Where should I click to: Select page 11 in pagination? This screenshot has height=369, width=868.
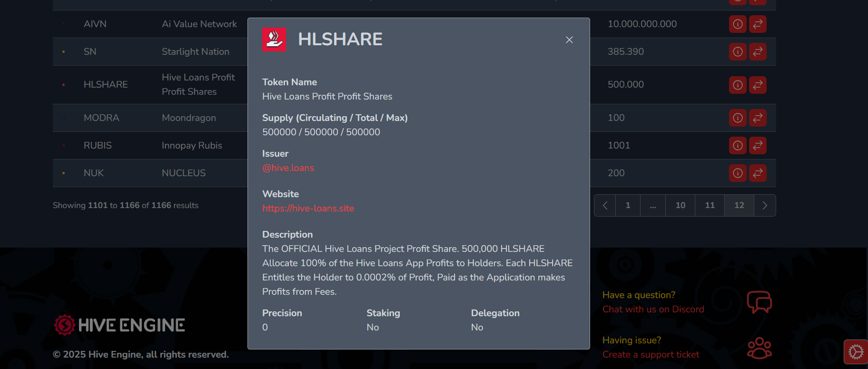click(710, 205)
